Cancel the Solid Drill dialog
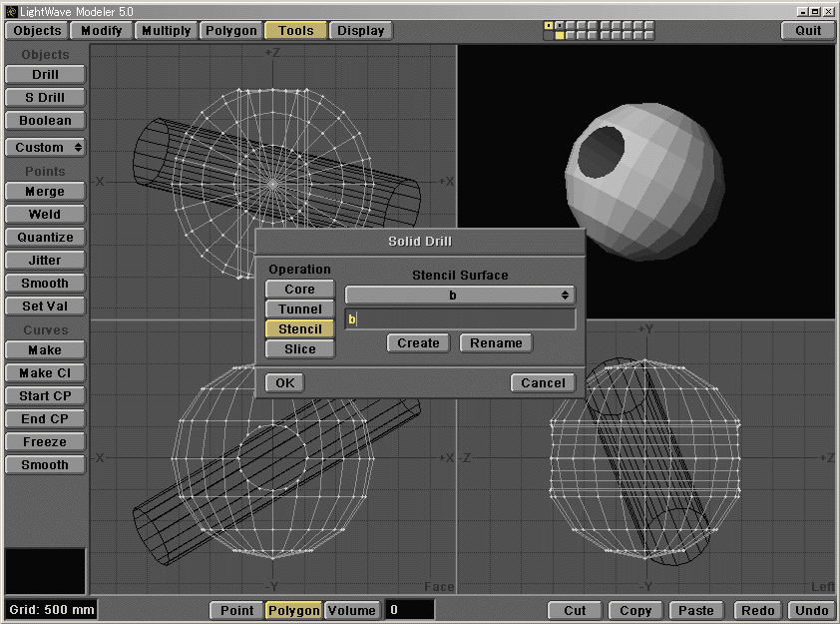The image size is (840, 624). [x=543, y=382]
